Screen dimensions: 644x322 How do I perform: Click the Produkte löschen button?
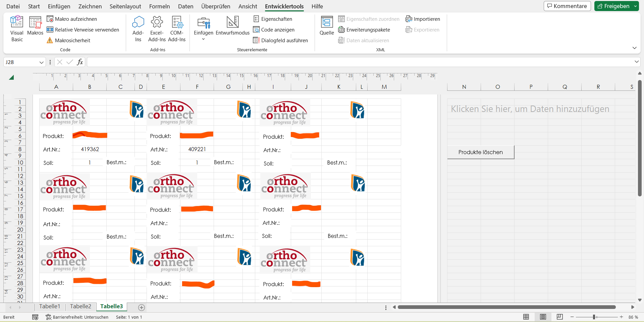(480, 152)
